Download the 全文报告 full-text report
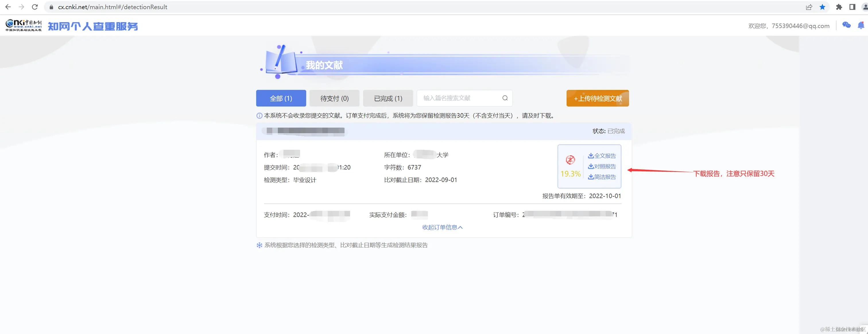Image resolution: width=868 pixels, height=334 pixels. [x=602, y=156]
